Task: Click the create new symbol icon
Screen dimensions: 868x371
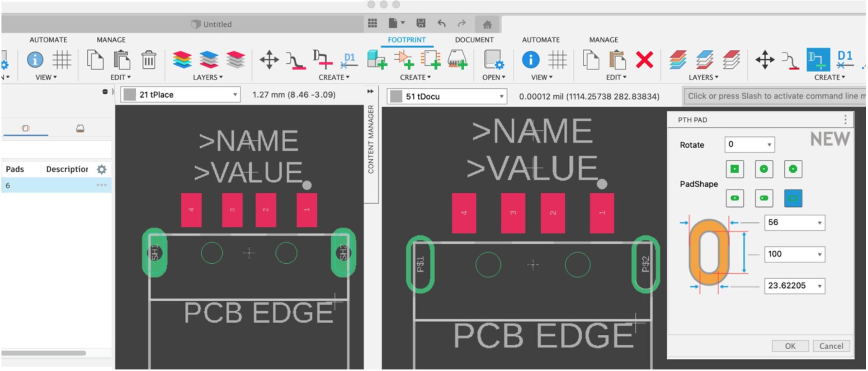Action: click(x=404, y=59)
